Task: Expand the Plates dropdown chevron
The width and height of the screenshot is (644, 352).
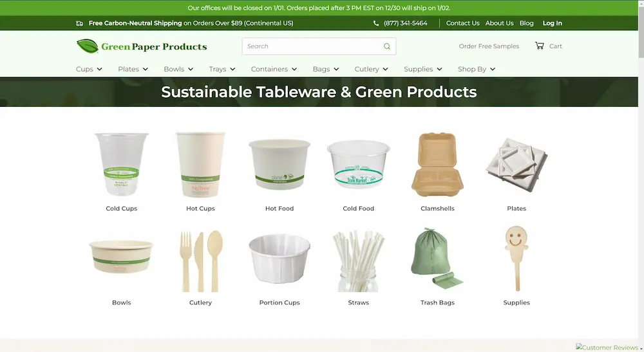Action: tap(146, 69)
